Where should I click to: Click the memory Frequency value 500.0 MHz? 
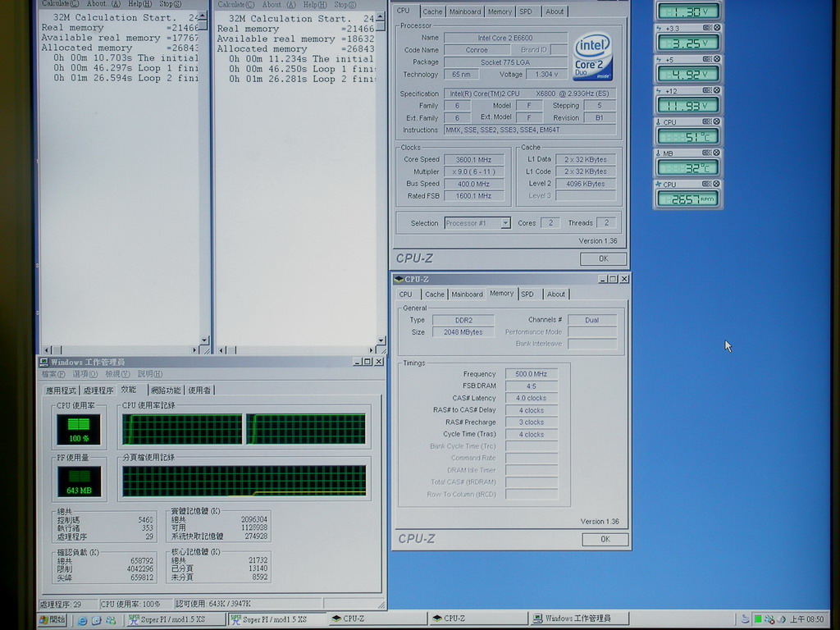click(x=532, y=374)
